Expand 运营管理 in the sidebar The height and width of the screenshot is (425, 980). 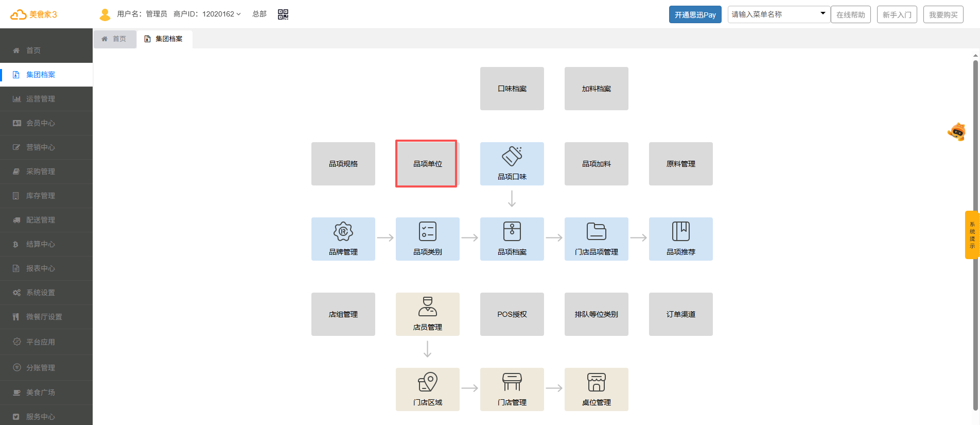point(41,99)
